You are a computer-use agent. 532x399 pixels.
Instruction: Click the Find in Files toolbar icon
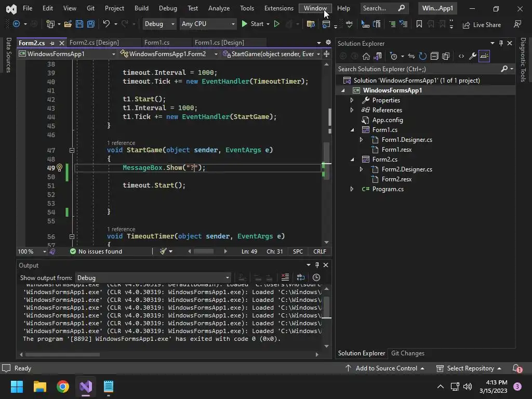(311, 24)
